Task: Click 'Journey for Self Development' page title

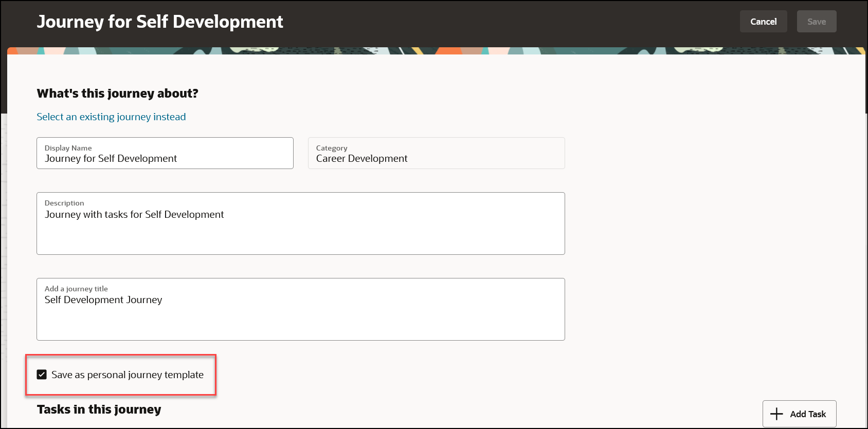Action: click(x=160, y=22)
